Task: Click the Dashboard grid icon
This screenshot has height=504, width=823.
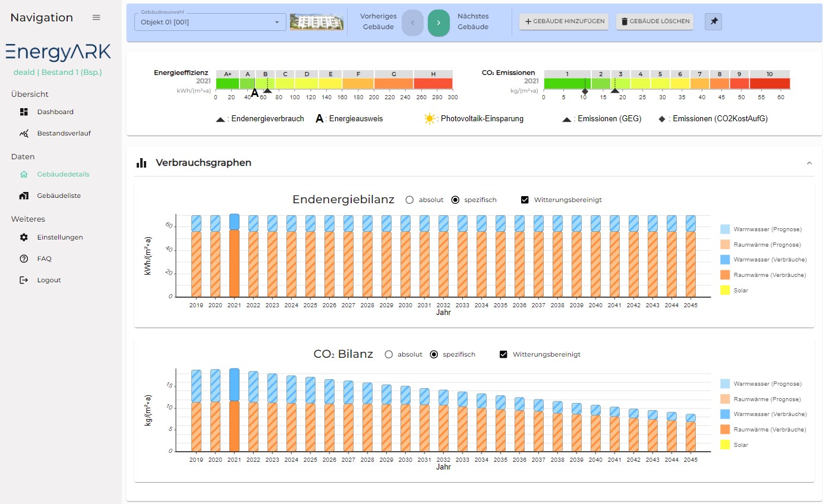Action: coord(24,112)
